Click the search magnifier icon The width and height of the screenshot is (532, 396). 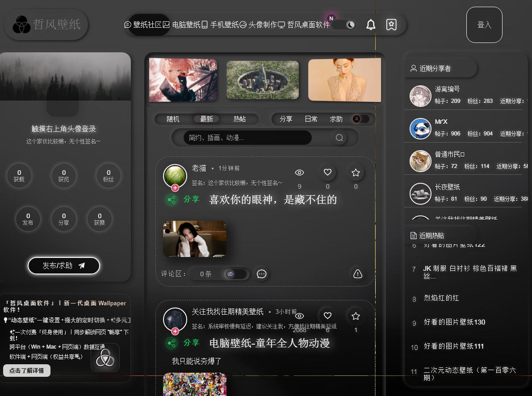click(339, 138)
